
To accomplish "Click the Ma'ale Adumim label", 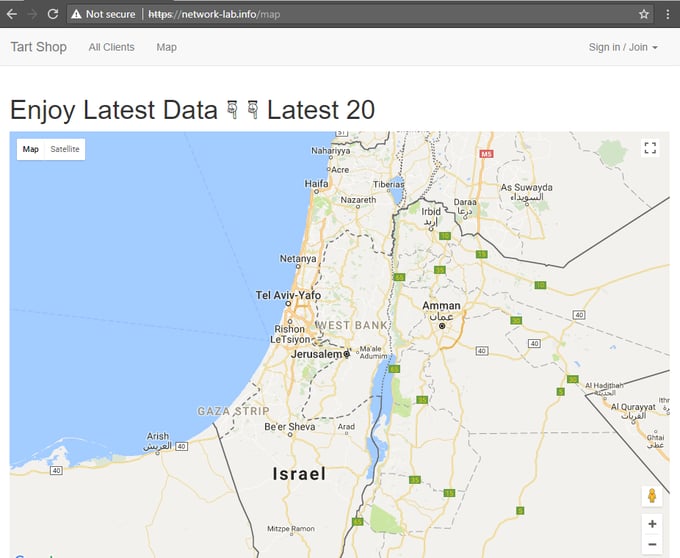I will (x=373, y=352).
